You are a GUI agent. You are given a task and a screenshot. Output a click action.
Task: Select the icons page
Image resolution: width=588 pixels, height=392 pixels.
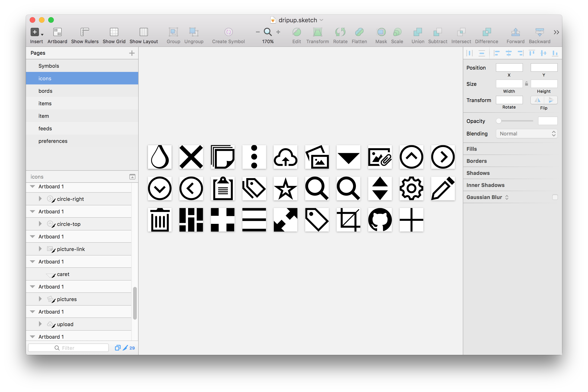(x=82, y=78)
